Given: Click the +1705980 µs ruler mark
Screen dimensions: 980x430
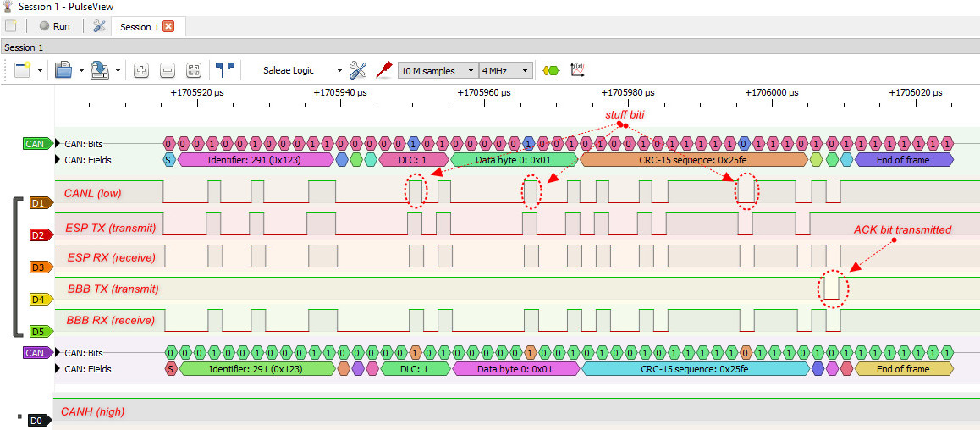Looking at the screenshot, I should click(x=628, y=92).
